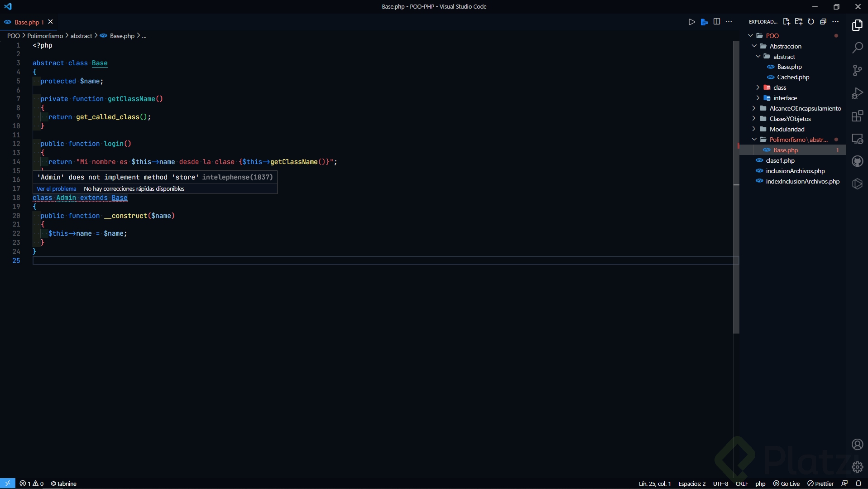Viewport: 868px width, 489px height.
Task: Collapse all folders in Explorer
Action: point(823,22)
